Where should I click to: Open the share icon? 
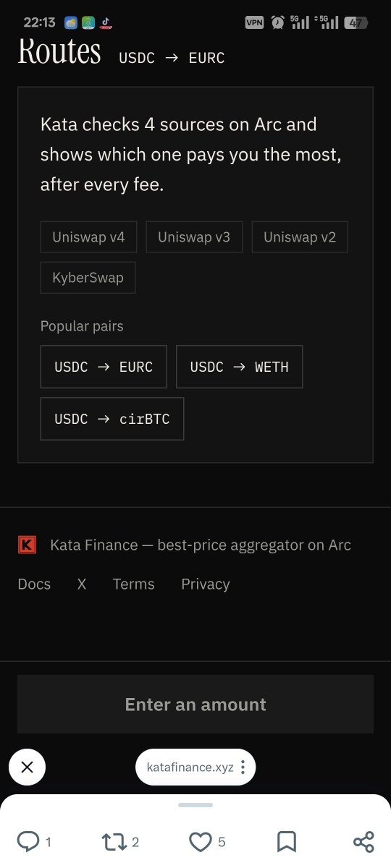pyautogui.click(x=363, y=841)
